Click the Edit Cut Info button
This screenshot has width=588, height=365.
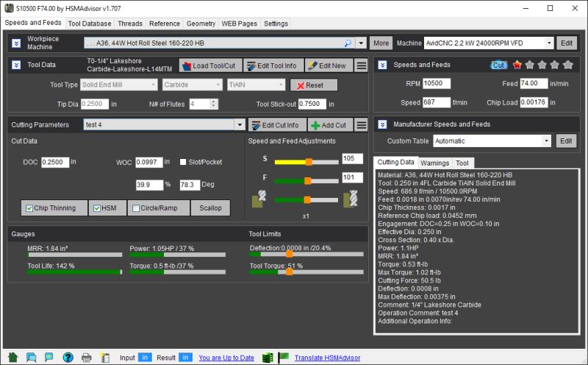tap(277, 125)
